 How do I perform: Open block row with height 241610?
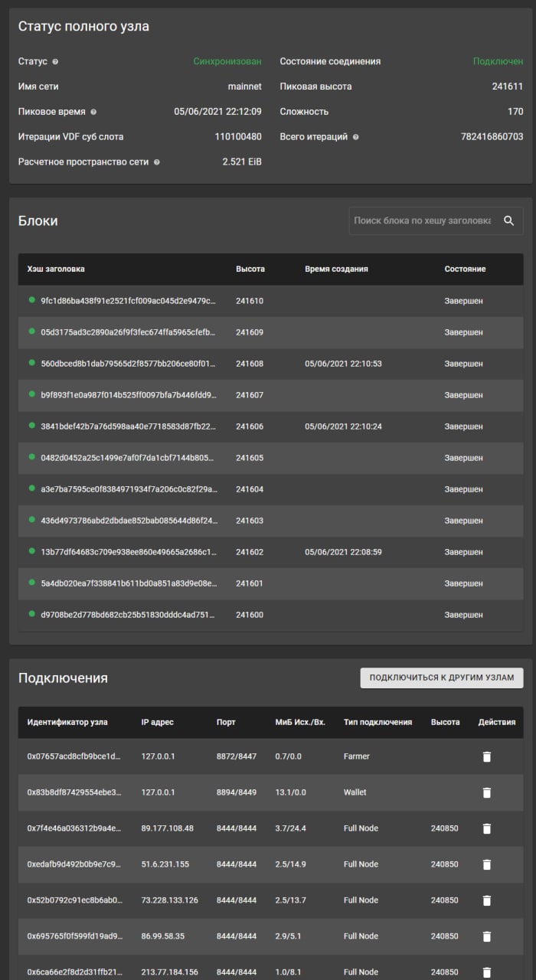pos(271,301)
